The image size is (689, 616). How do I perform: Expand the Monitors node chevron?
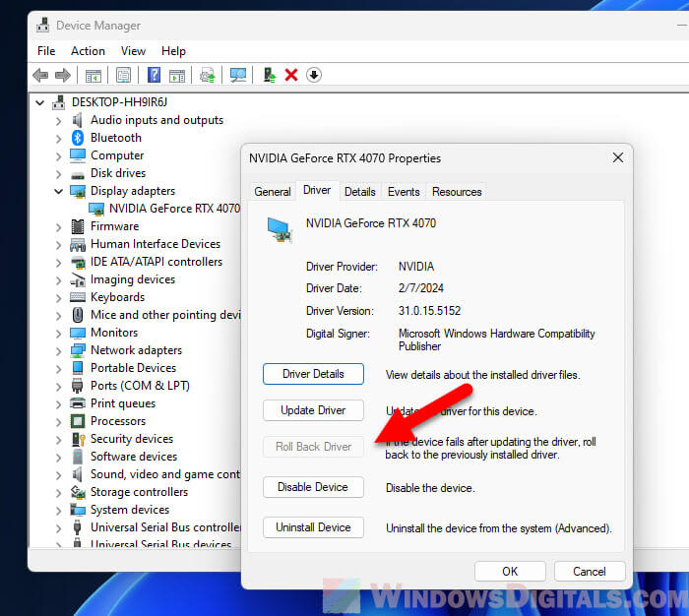click(x=58, y=333)
